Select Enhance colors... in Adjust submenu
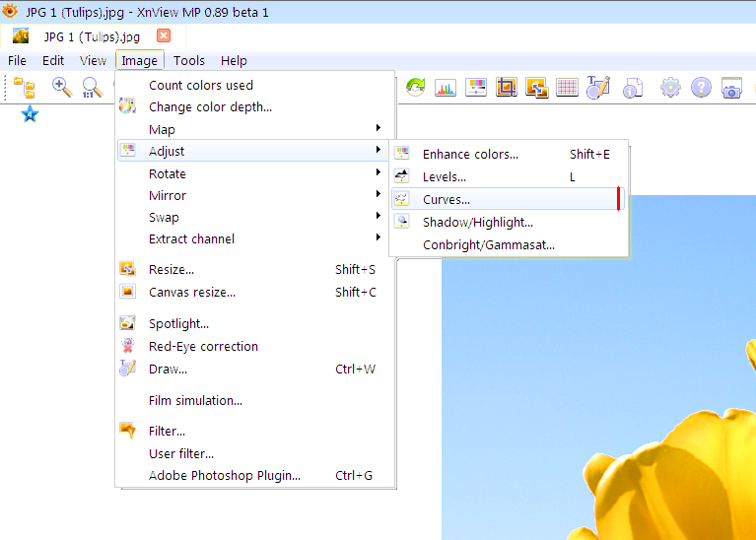The height and width of the screenshot is (540, 756). click(x=509, y=155)
